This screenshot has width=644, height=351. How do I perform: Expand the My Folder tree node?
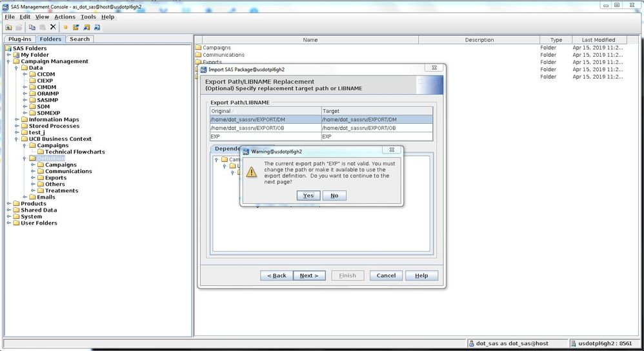[8, 55]
